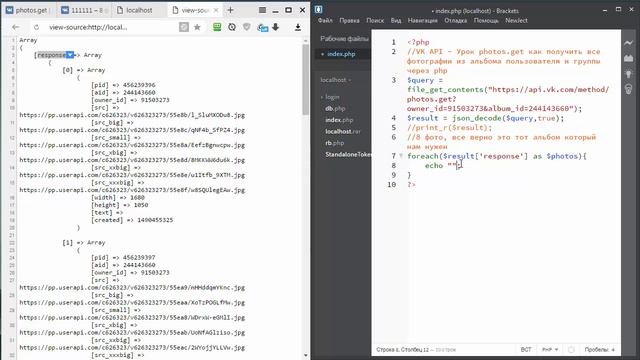Open the Файл menu in Brackets
Screen dimensions: 640x360
(325, 20)
